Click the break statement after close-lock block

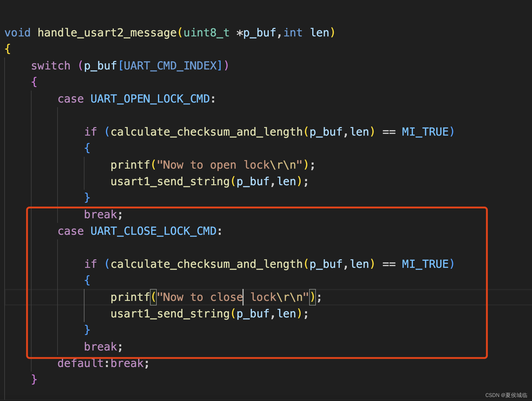pos(103,347)
